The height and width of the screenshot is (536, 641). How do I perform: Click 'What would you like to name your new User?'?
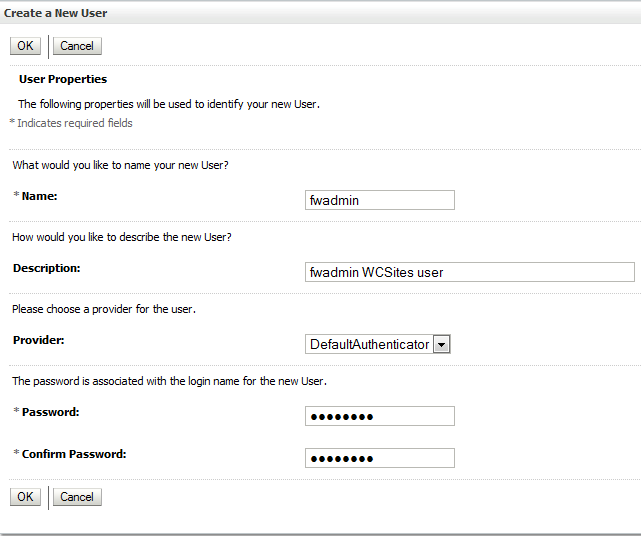pyautogui.click(x=120, y=165)
